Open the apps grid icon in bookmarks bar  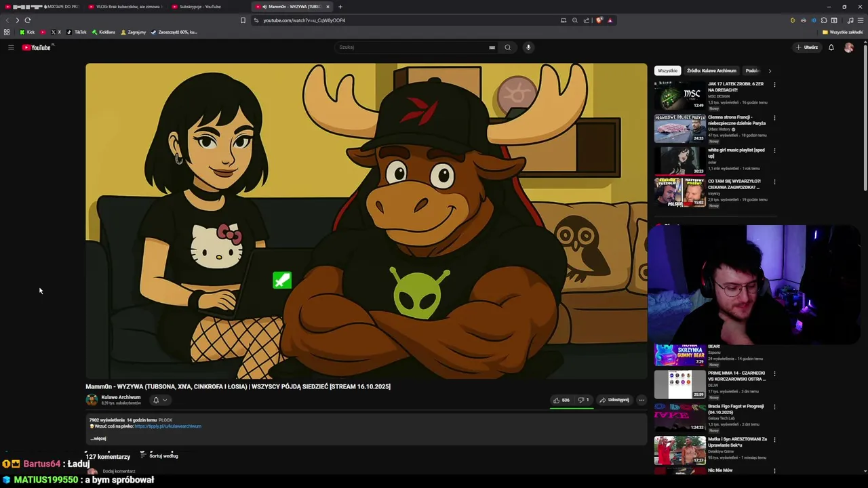click(x=7, y=32)
